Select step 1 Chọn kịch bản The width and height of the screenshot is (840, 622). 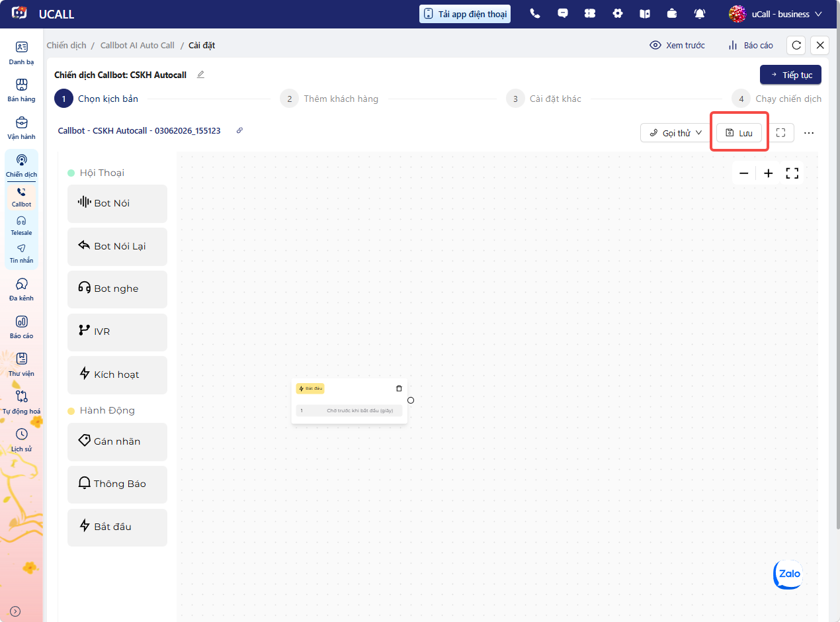tap(97, 99)
